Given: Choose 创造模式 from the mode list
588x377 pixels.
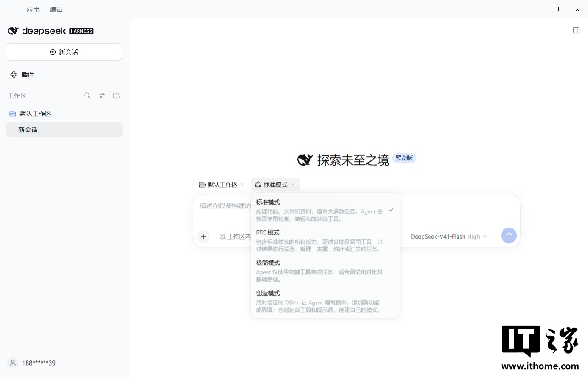Looking at the screenshot, I should (325, 301).
